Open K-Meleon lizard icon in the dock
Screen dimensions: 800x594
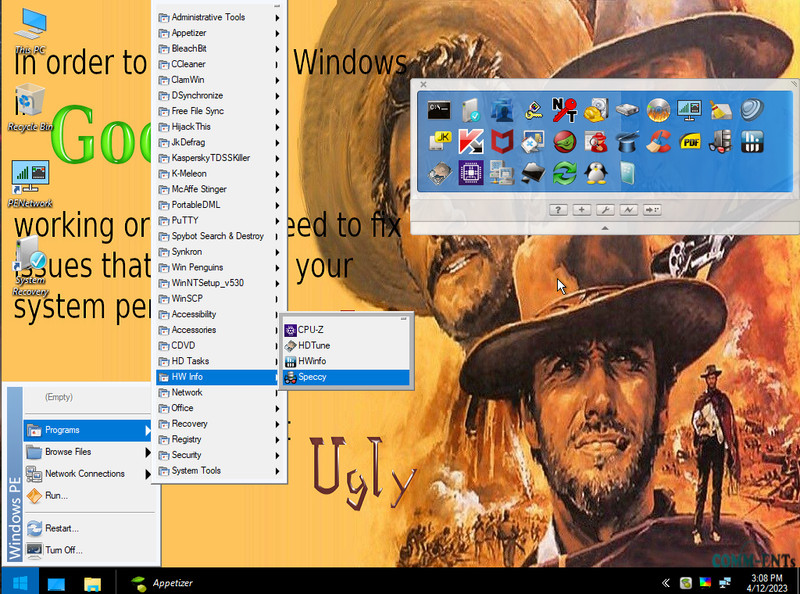pyautogui.click(x=565, y=141)
